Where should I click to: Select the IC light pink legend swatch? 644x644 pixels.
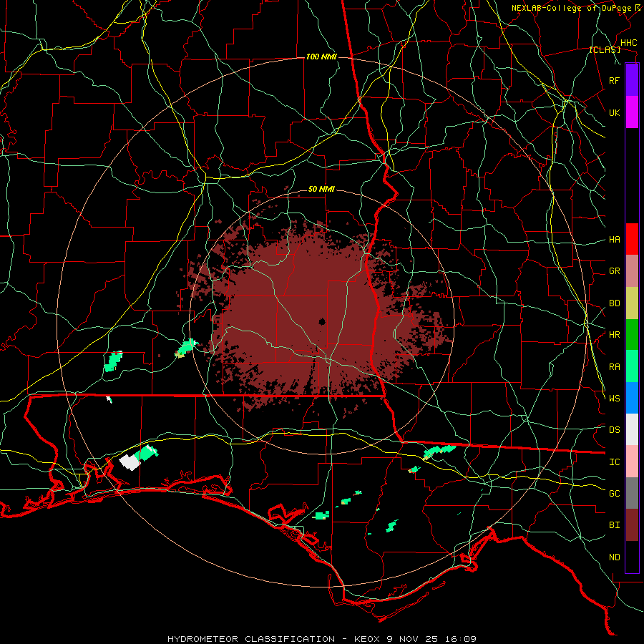click(632, 462)
